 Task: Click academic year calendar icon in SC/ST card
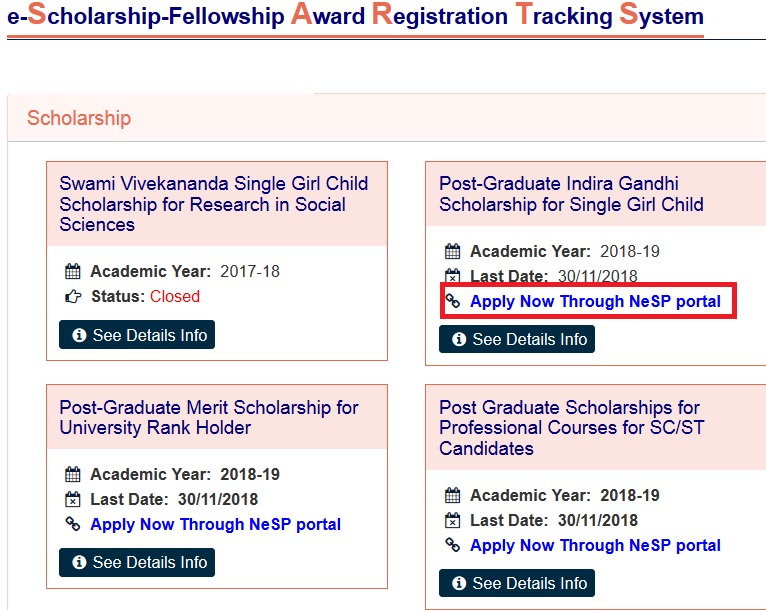[x=452, y=496]
